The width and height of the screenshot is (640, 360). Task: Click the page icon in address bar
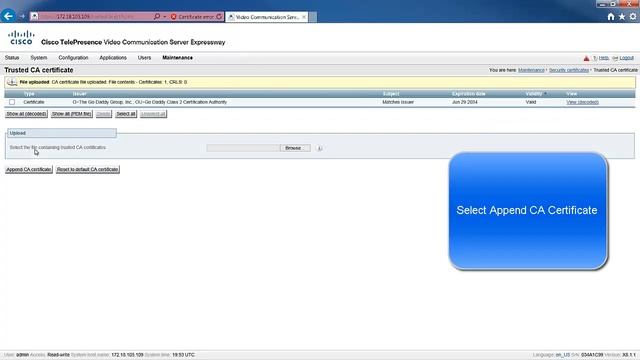35,16
